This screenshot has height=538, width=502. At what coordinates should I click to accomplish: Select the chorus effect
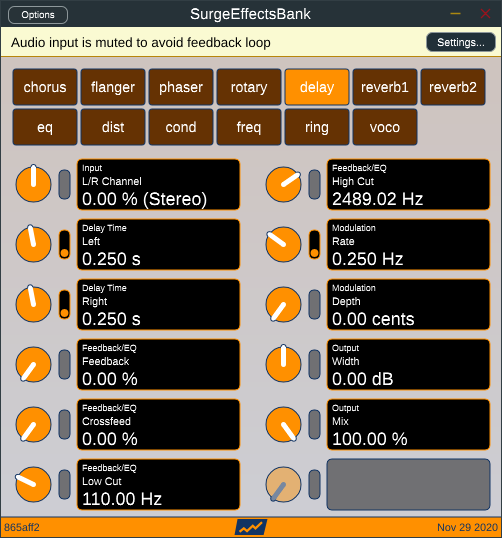(x=45, y=87)
